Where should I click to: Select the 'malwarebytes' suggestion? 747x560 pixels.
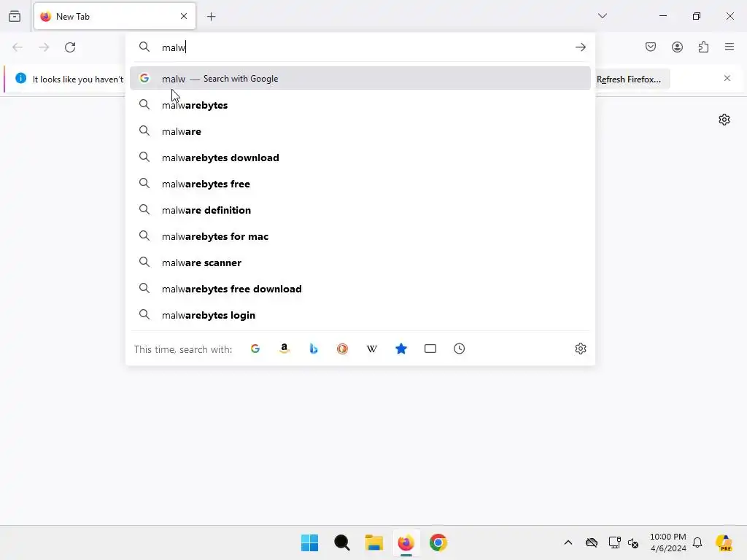point(360,105)
